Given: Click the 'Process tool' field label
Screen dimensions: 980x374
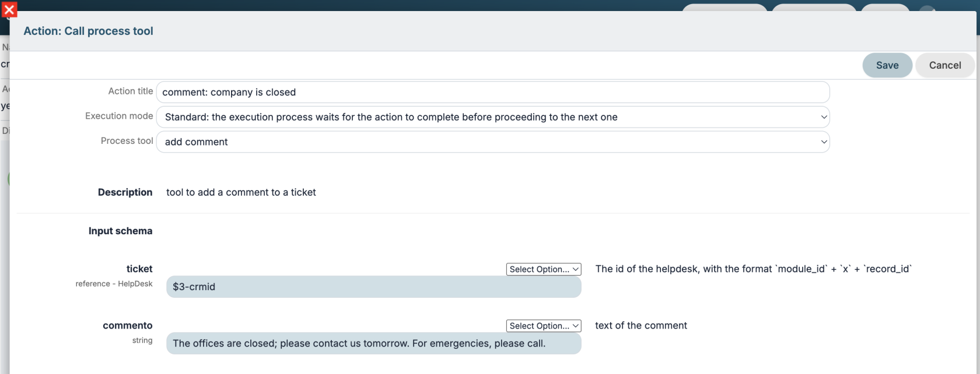Looking at the screenshot, I should pos(127,140).
